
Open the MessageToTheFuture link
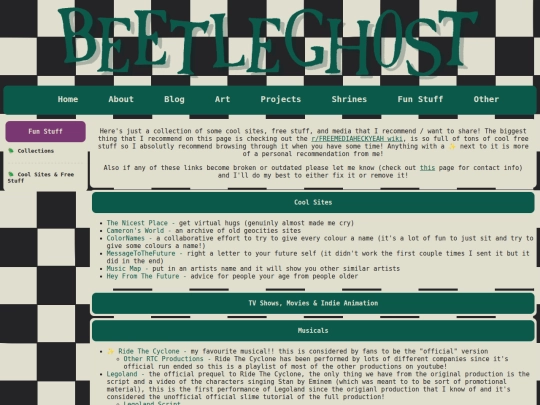tap(141, 253)
